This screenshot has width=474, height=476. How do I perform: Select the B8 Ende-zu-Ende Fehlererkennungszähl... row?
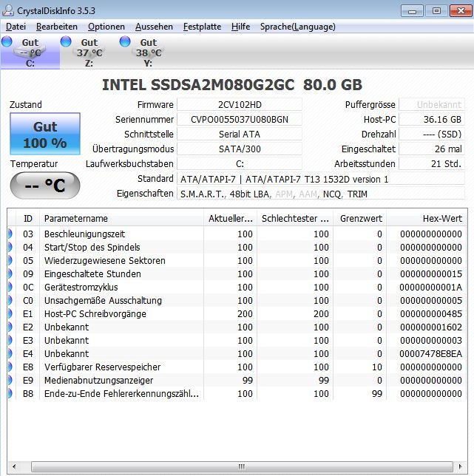pos(237,394)
